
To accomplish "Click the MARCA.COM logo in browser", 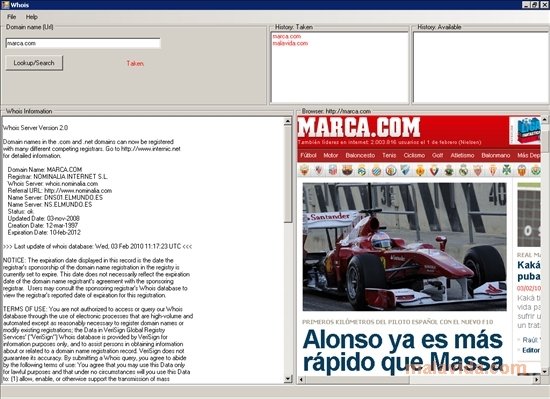I will click(359, 127).
